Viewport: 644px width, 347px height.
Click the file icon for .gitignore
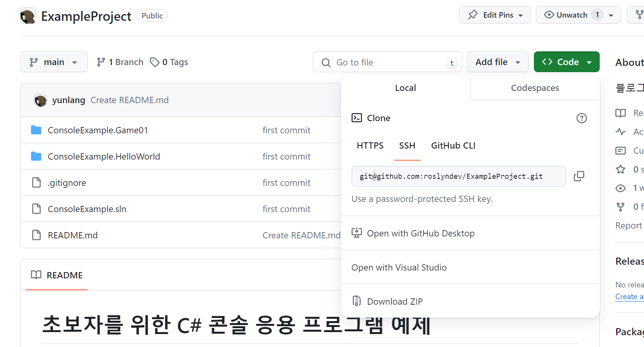[x=36, y=182]
